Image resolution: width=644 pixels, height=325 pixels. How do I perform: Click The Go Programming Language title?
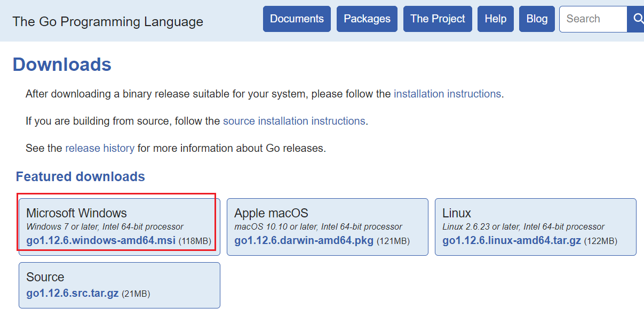pyautogui.click(x=108, y=21)
